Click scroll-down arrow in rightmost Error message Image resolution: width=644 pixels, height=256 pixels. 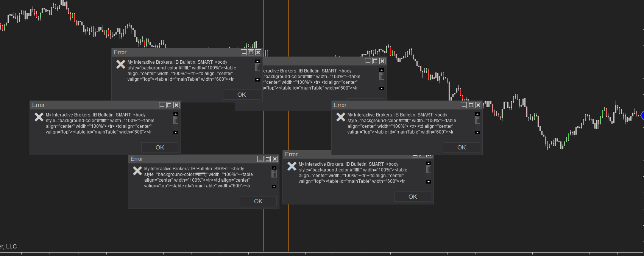[477, 133]
